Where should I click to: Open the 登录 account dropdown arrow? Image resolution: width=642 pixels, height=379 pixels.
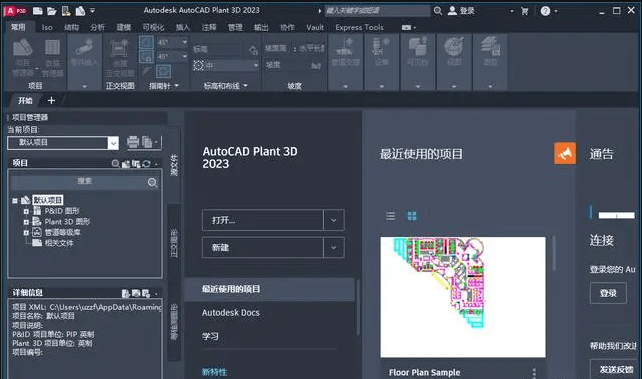pyautogui.click(x=512, y=11)
